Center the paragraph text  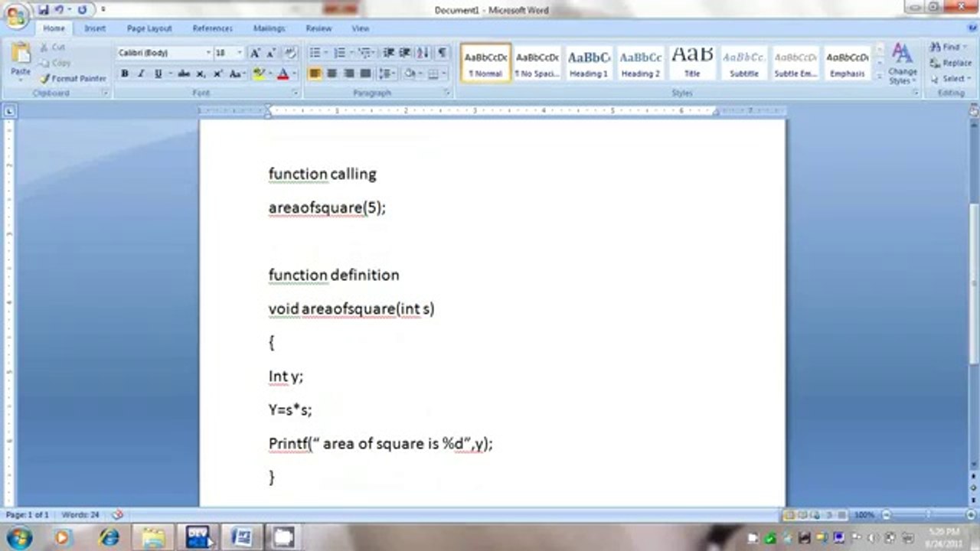coord(332,73)
